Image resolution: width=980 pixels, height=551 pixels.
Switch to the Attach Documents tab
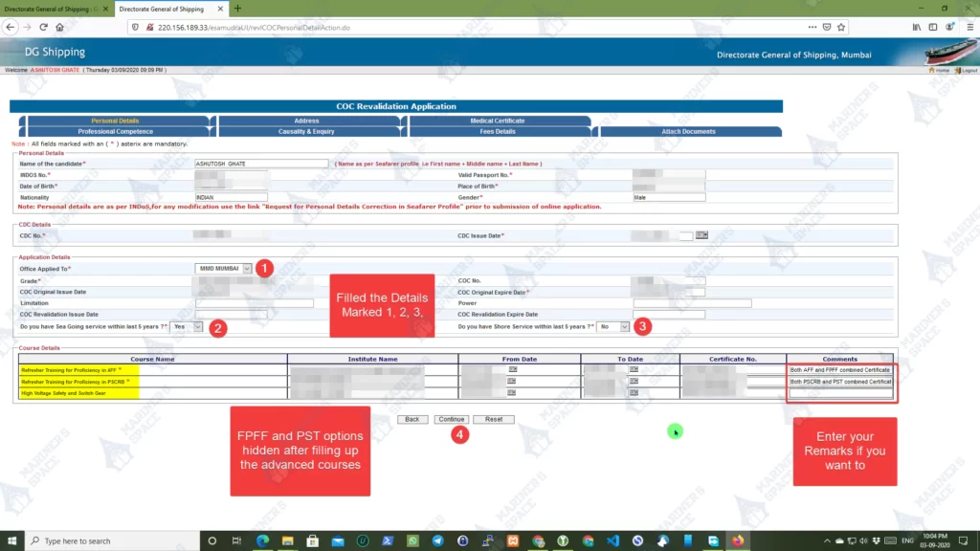click(x=689, y=132)
